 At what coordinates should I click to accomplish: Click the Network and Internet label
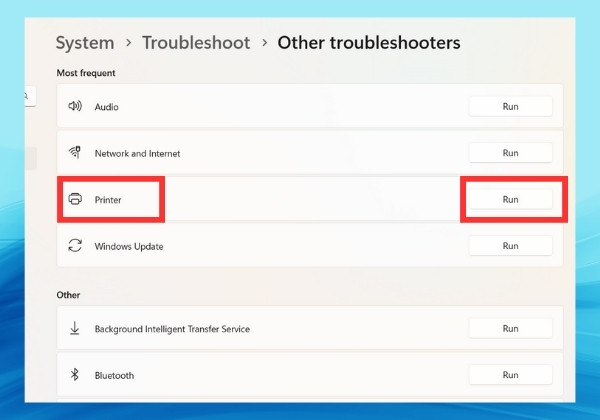click(x=137, y=153)
